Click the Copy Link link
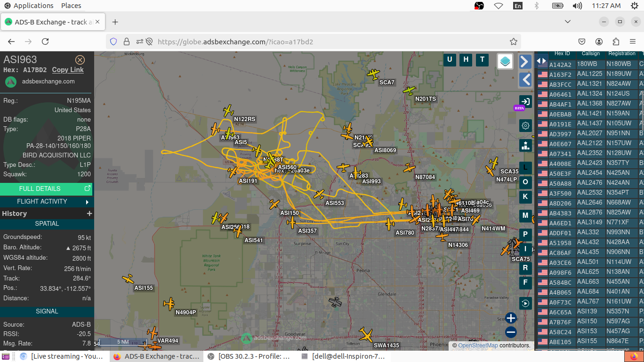Screen dimensions: 644x362 point(68,70)
